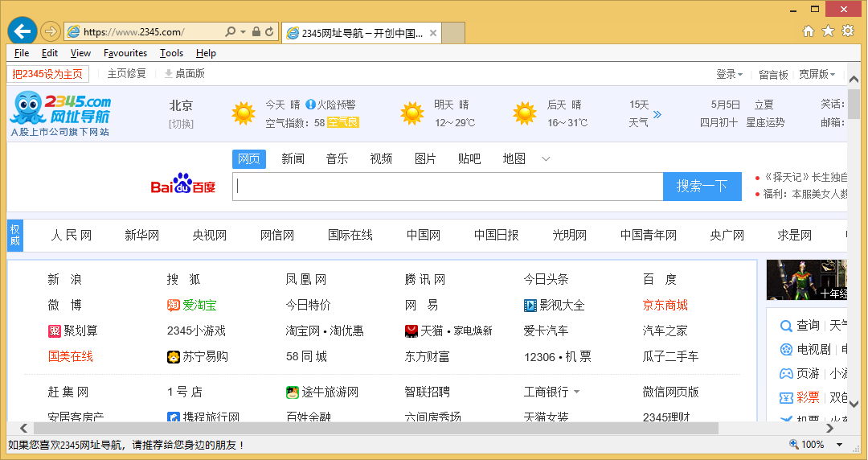Expand the 工商银行 dropdown arrow

click(x=576, y=392)
